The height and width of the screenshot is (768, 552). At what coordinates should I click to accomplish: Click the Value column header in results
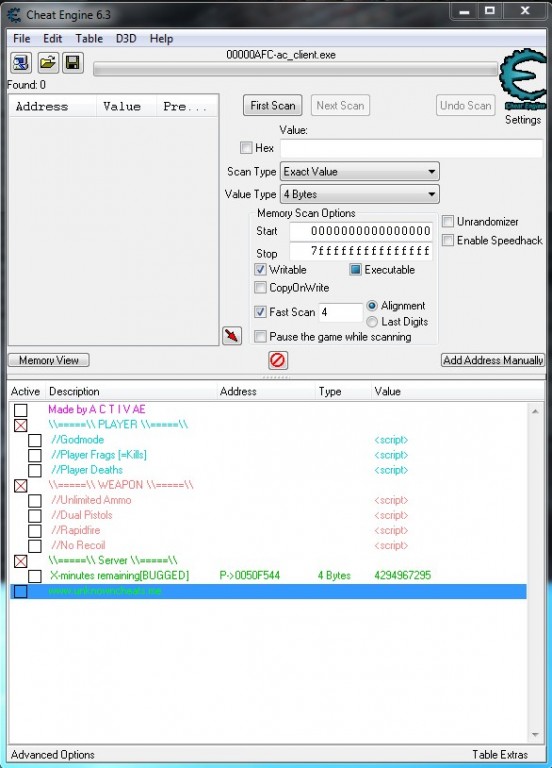126,106
